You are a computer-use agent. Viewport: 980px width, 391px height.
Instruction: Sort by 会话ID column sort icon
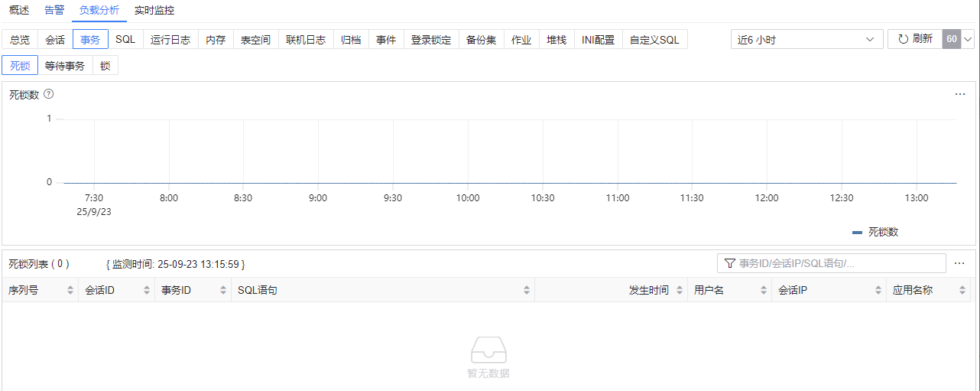pos(147,291)
